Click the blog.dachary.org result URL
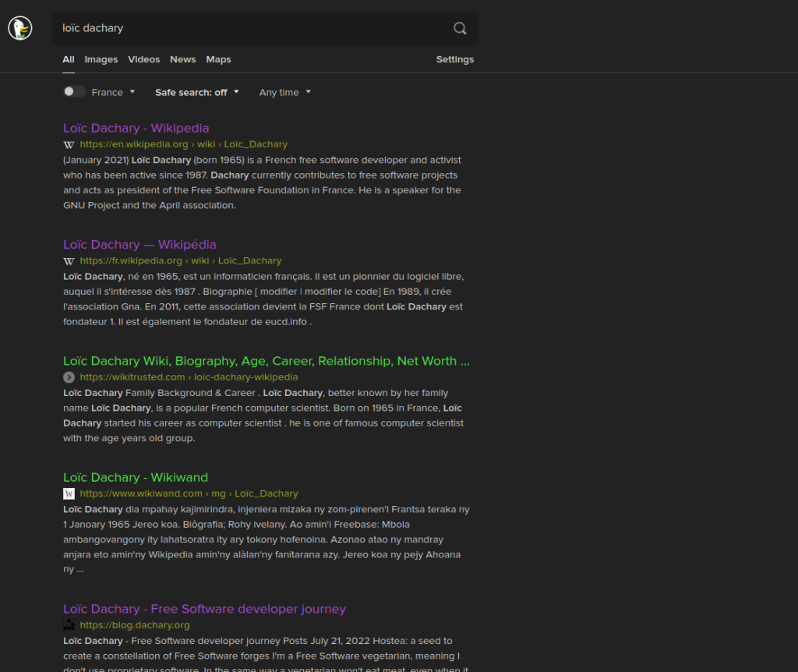798x672 pixels. click(135, 624)
